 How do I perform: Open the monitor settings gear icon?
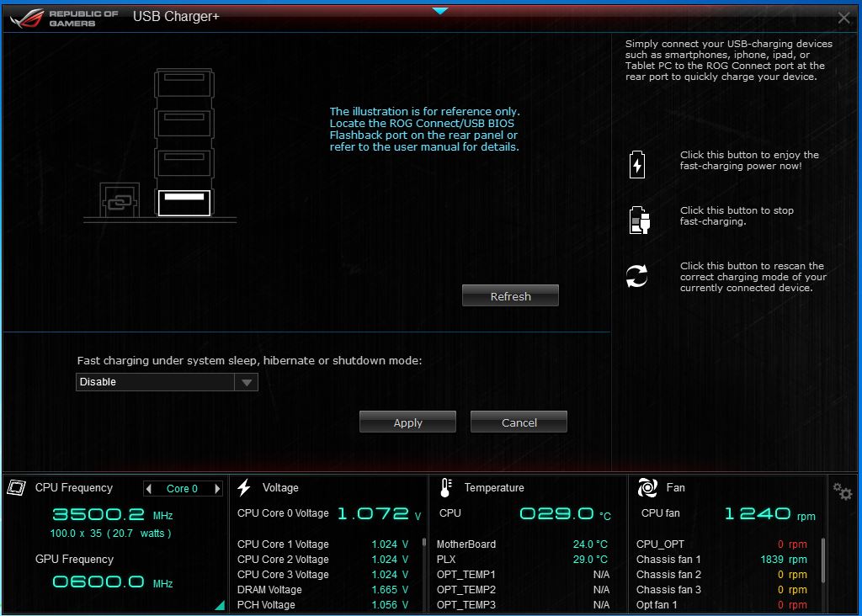pos(842,491)
